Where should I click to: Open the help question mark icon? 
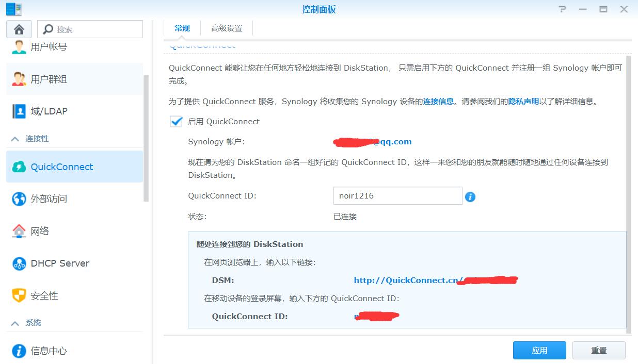click(562, 9)
